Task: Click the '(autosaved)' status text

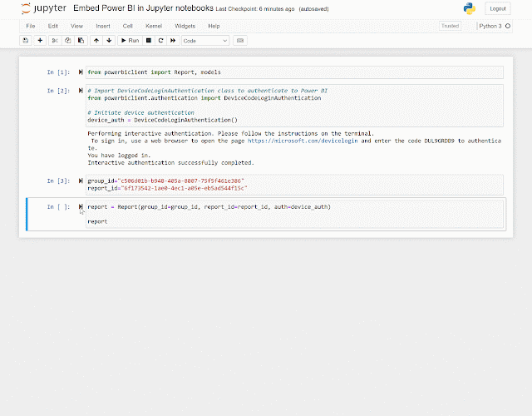Action: (313, 9)
